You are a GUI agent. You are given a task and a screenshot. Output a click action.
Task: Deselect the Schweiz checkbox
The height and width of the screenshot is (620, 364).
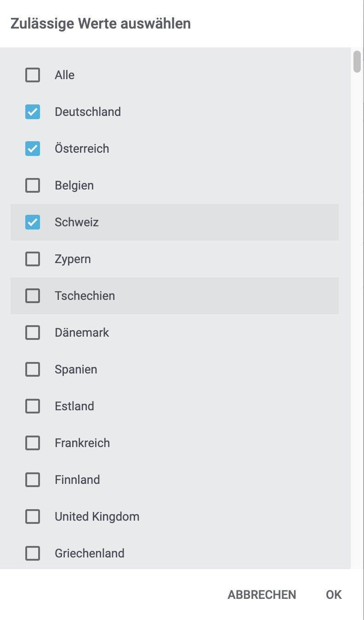[33, 222]
